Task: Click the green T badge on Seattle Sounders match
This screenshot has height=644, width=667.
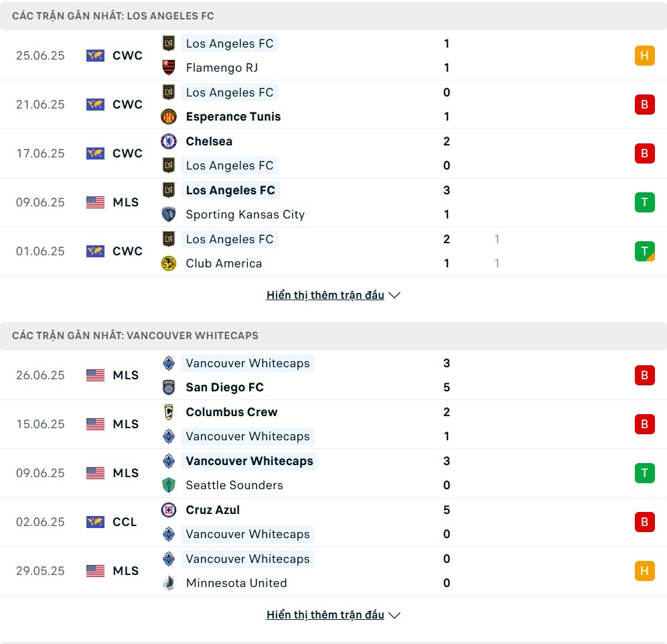Action: click(644, 473)
